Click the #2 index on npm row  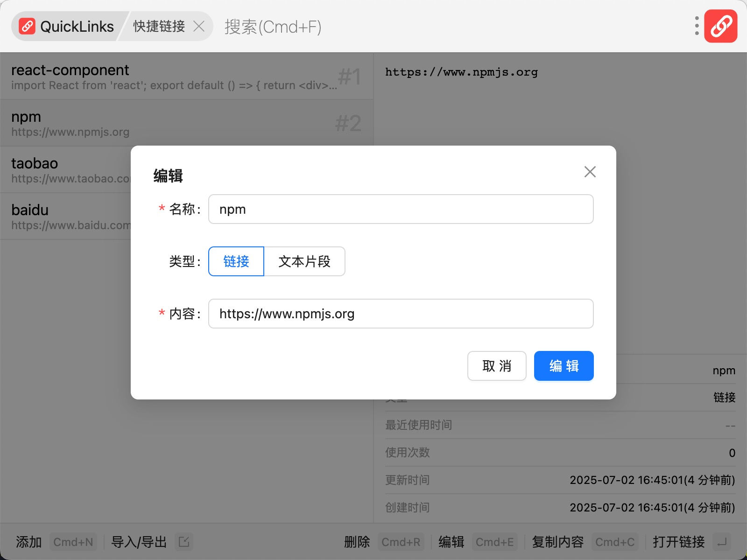(x=348, y=124)
